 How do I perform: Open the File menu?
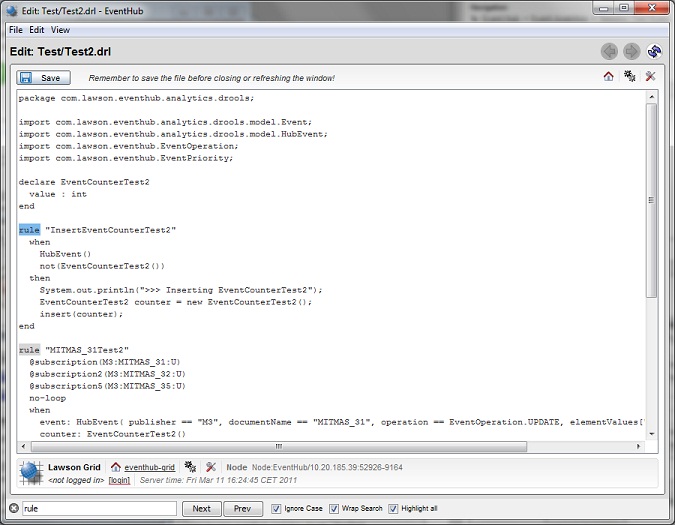coord(16,30)
